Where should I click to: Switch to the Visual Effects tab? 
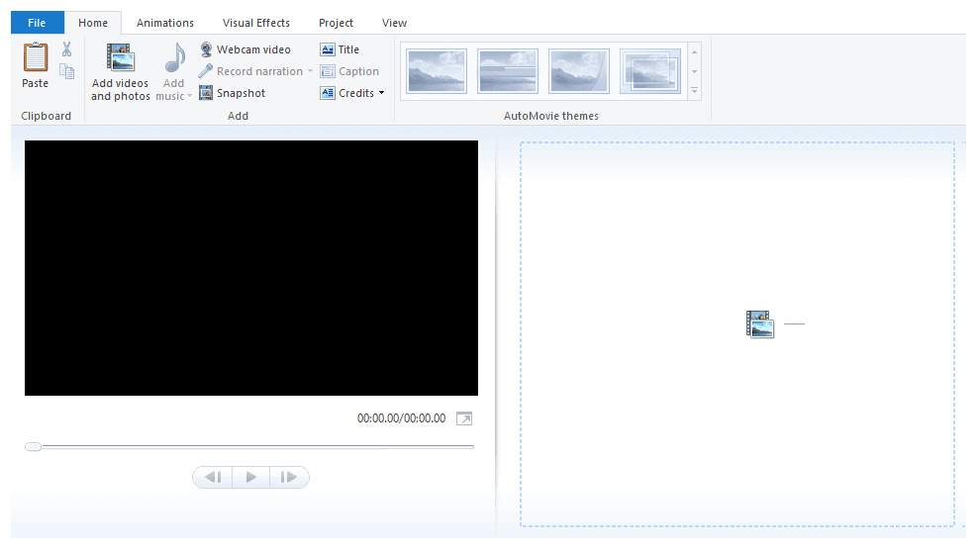click(x=256, y=23)
